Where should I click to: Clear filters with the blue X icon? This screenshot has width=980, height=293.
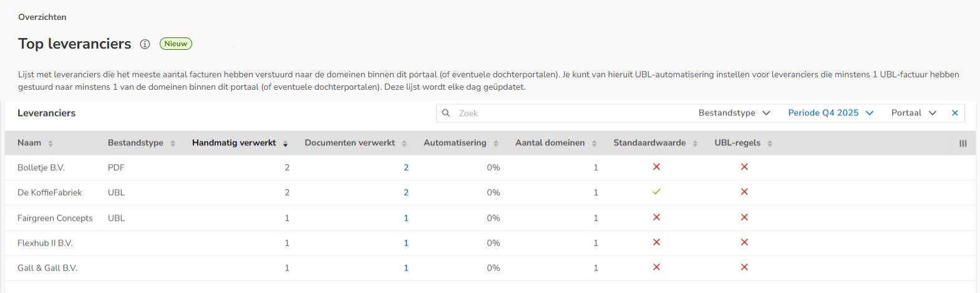tap(954, 113)
